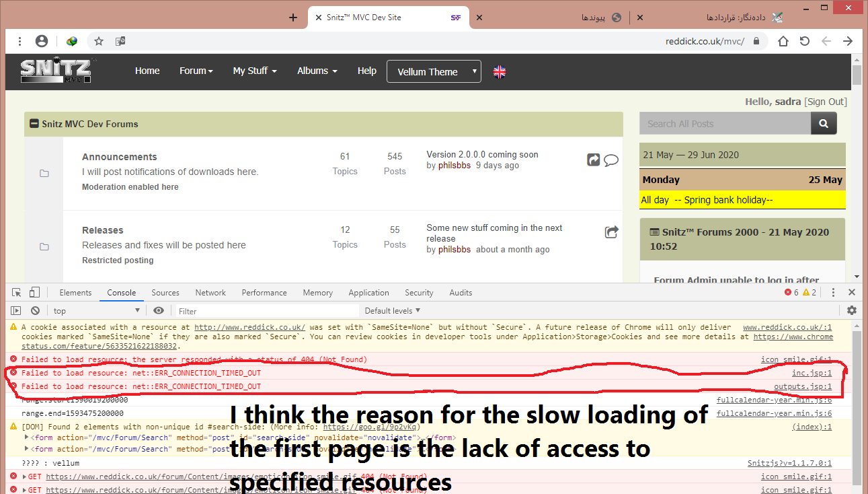This screenshot has height=494, width=868.
Task: Click the speech bubble icon in Announcements
Action: (x=611, y=160)
